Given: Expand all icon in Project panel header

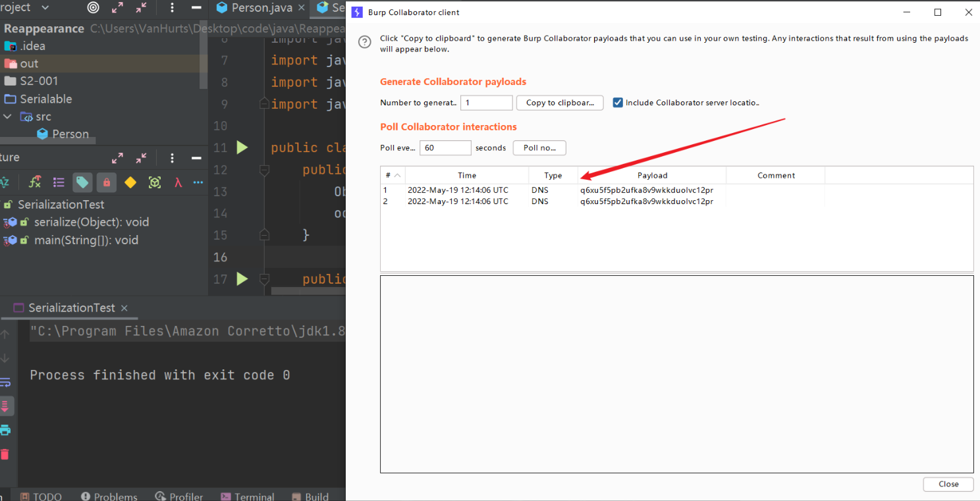Looking at the screenshot, I should [117, 8].
